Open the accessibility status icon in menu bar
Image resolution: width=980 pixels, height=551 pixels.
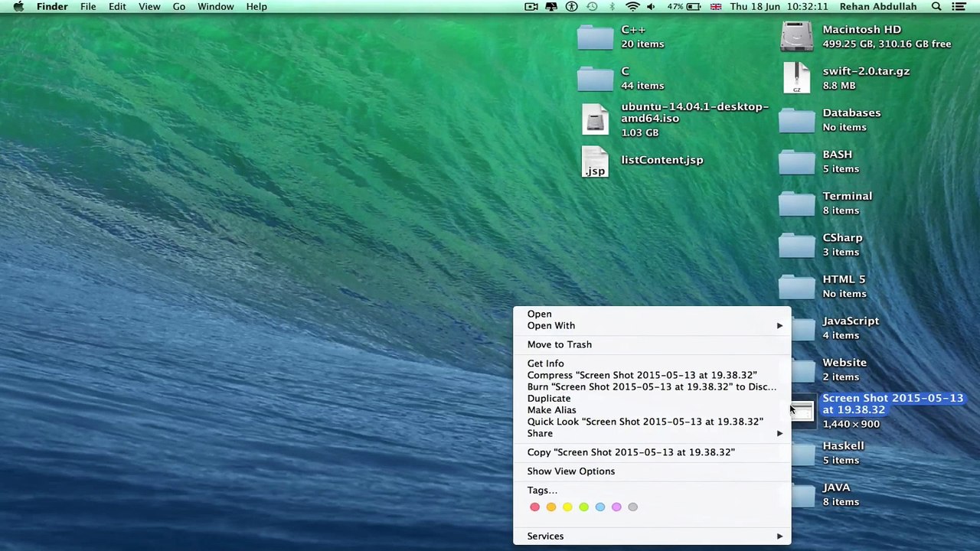[572, 7]
